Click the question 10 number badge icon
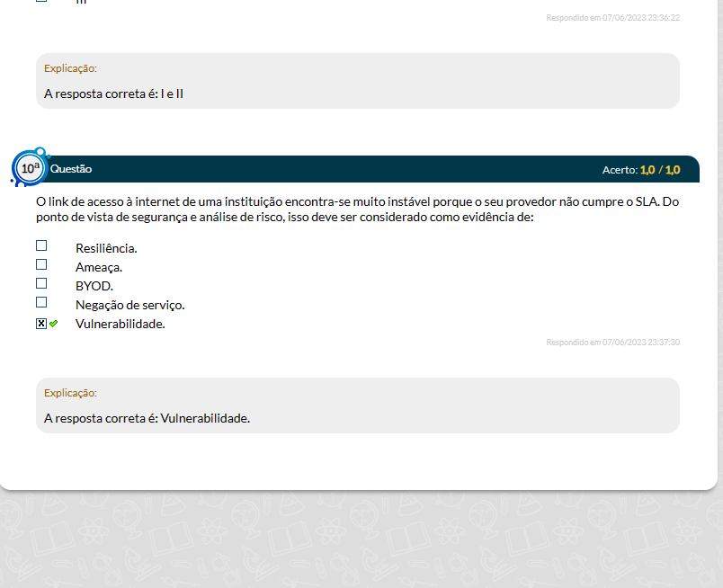This screenshot has width=723, height=588. [31, 168]
